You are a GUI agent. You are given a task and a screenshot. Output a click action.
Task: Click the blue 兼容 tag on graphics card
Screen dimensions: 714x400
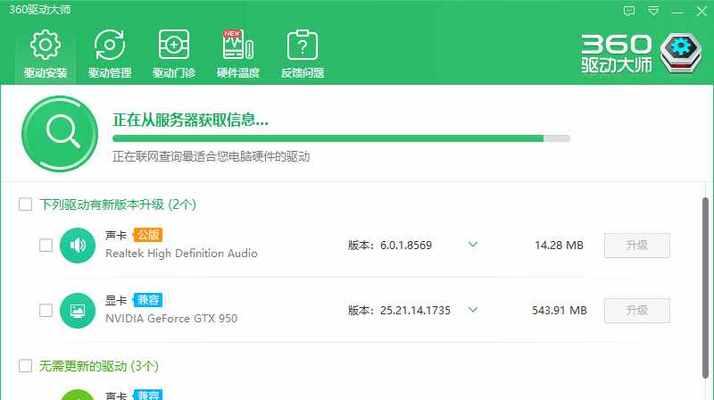coord(148,300)
